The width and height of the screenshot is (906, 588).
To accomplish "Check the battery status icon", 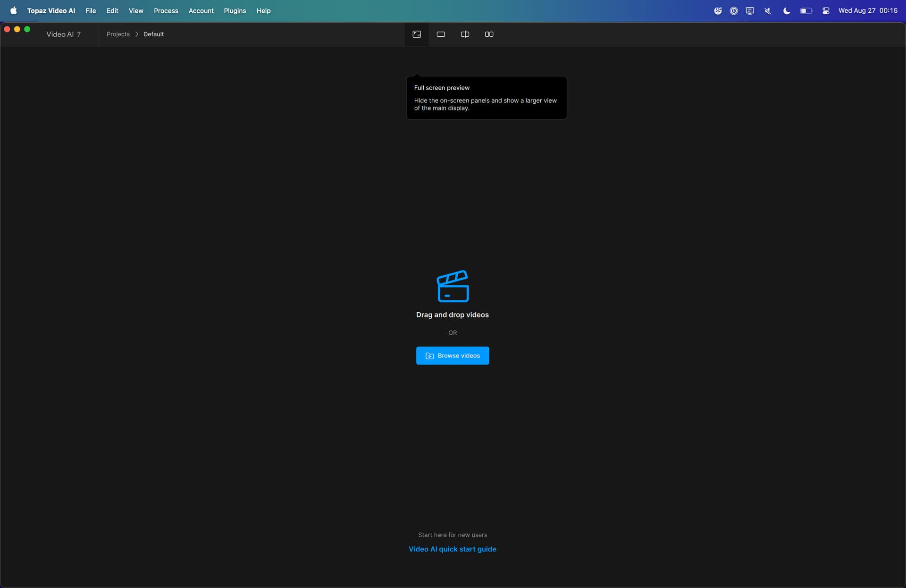I will (x=806, y=10).
